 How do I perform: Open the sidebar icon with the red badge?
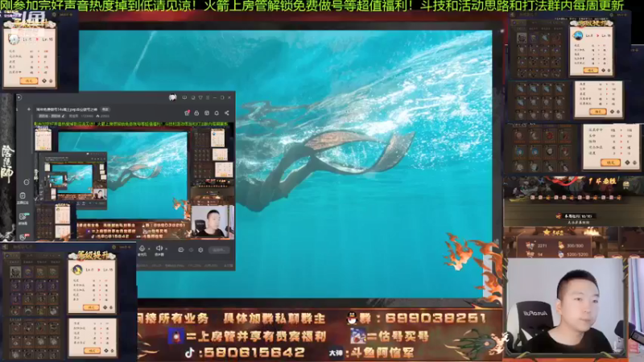coord(23,237)
